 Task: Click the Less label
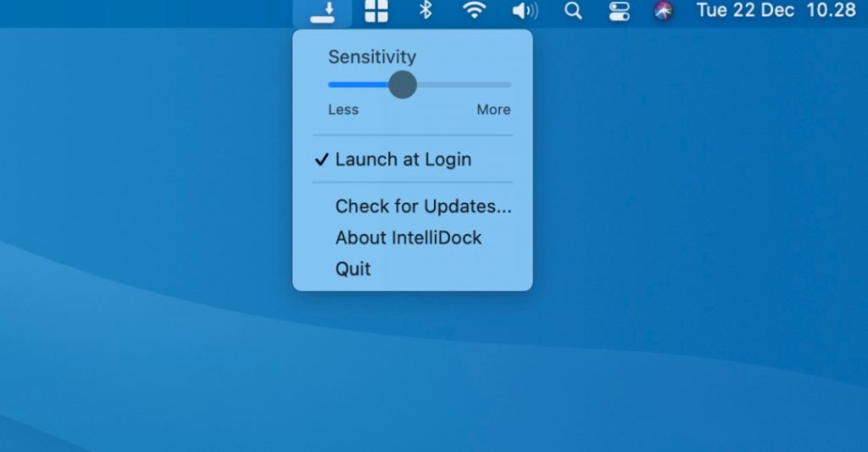click(x=343, y=109)
